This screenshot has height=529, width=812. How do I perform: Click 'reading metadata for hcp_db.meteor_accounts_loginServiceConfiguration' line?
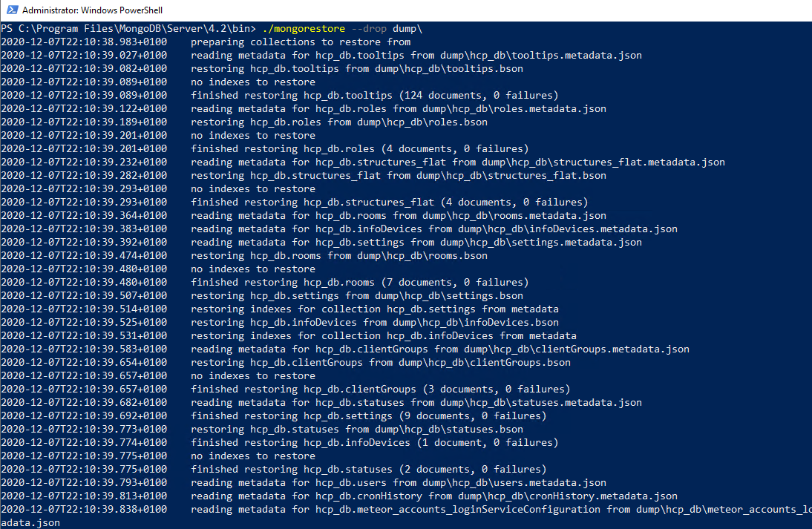click(x=501, y=509)
